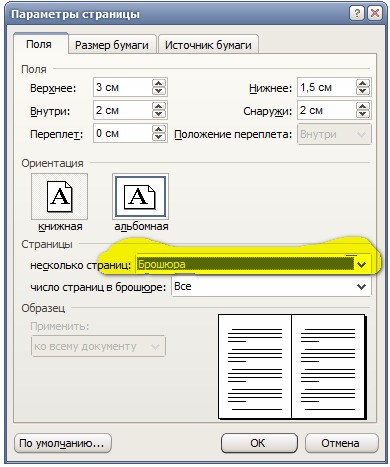Click the OK button

pos(259,443)
